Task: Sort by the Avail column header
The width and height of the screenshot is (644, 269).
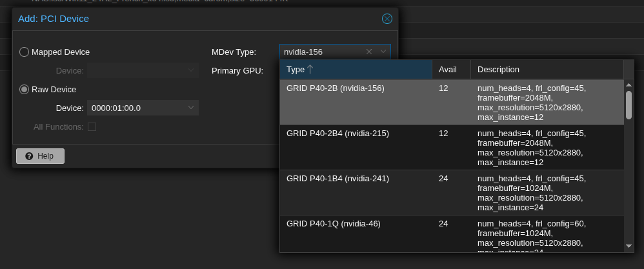Action: tap(451, 70)
